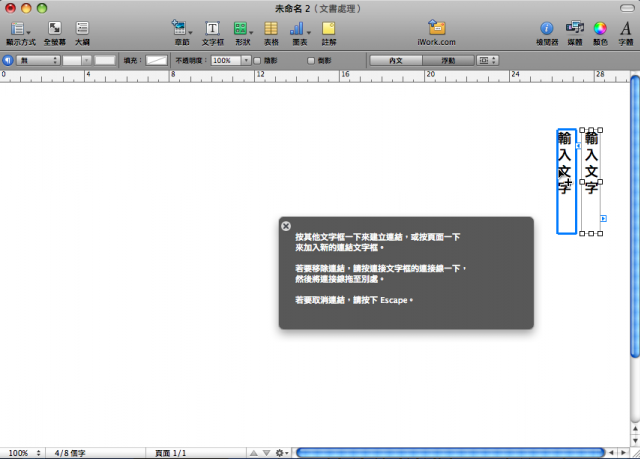
Task: Click the 4/8 個字 word count
Action: point(70,453)
